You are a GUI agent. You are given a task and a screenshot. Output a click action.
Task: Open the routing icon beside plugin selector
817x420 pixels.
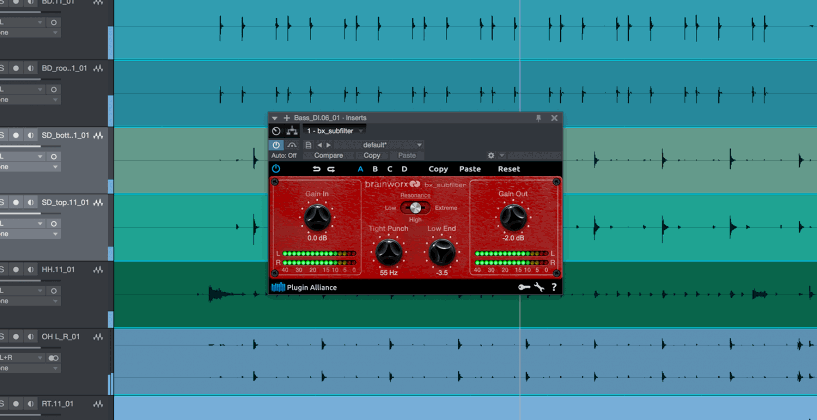292,131
